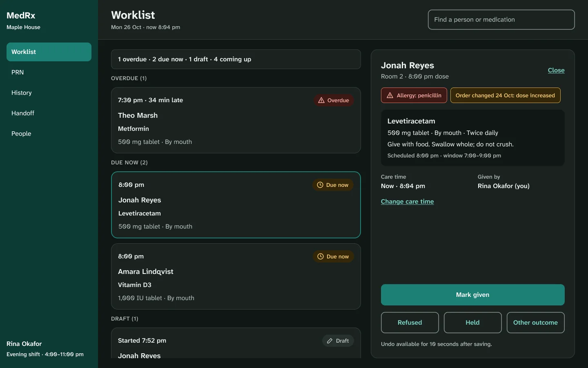This screenshot has width=588, height=368.
Task: Open the draft started at 7:52 pm
Action: click(x=236, y=343)
